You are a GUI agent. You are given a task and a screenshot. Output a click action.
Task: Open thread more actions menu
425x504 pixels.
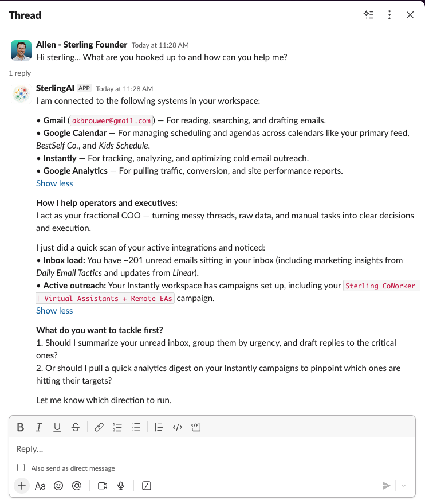click(389, 15)
